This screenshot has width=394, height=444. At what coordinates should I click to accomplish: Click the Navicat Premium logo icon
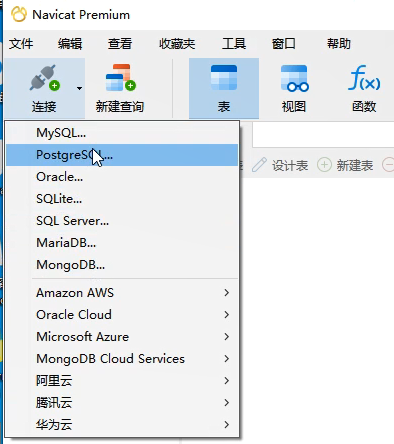[x=19, y=14]
